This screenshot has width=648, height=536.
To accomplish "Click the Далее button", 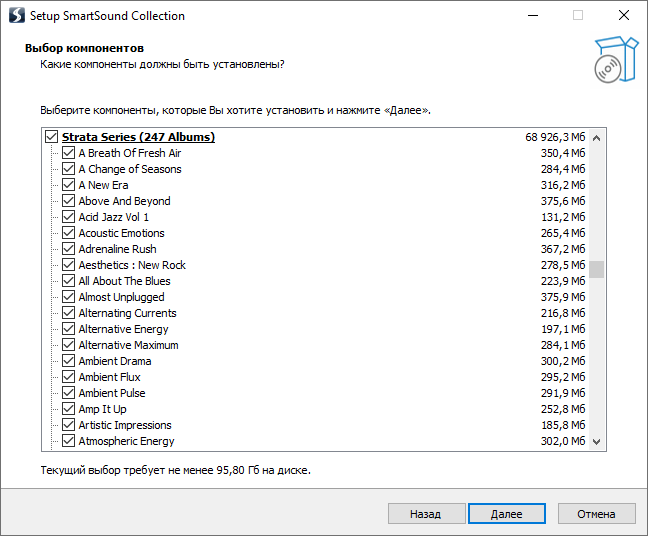I will (507, 514).
